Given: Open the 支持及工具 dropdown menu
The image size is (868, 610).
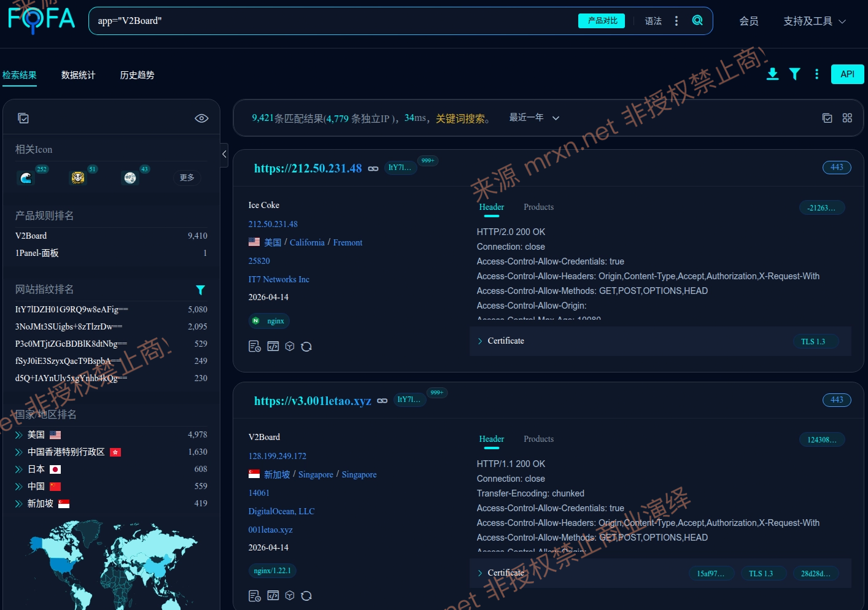Looking at the screenshot, I should 815,21.
